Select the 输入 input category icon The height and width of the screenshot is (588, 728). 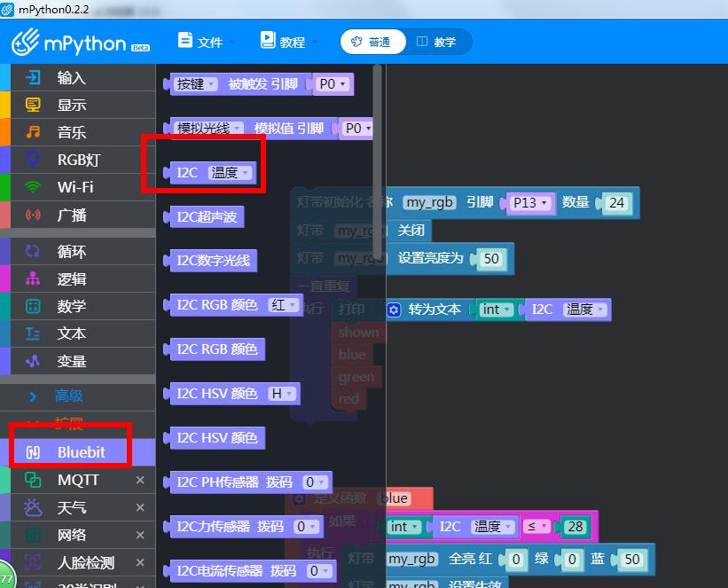[33, 77]
